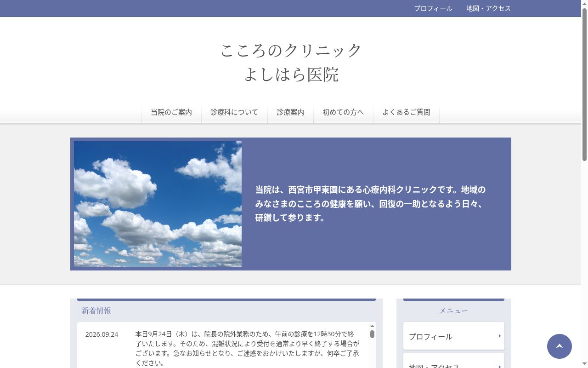Open the 診療科について menu item

coord(234,112)
